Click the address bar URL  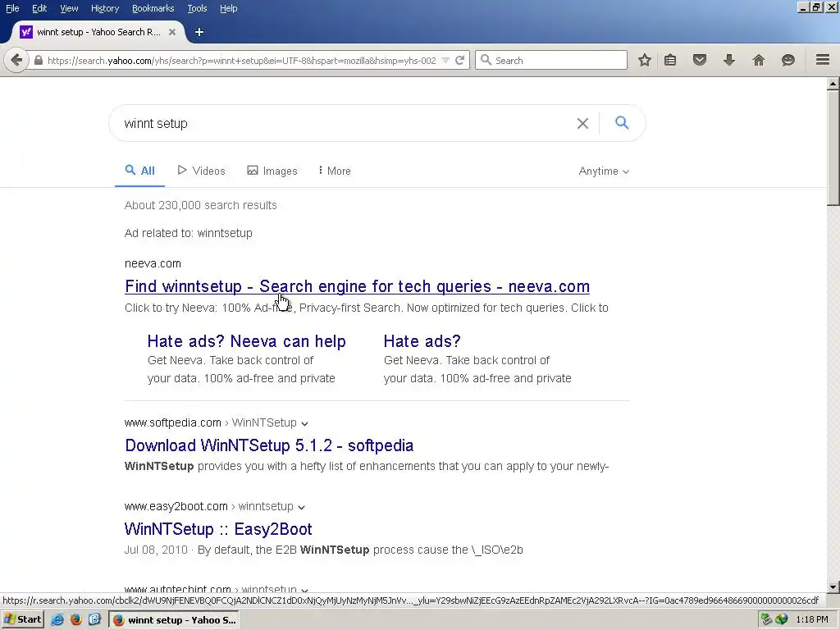(x=242, y=61)
